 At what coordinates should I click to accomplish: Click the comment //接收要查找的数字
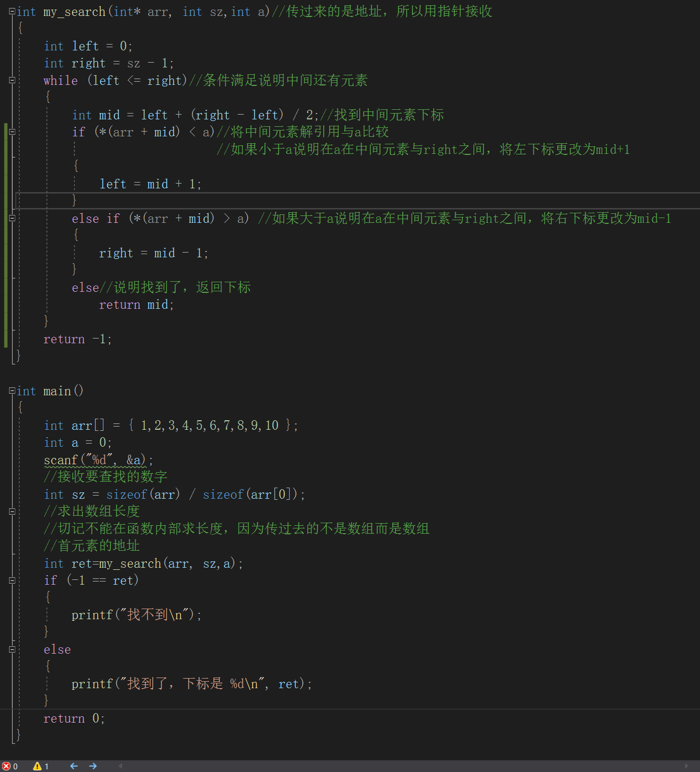[106, 477]
